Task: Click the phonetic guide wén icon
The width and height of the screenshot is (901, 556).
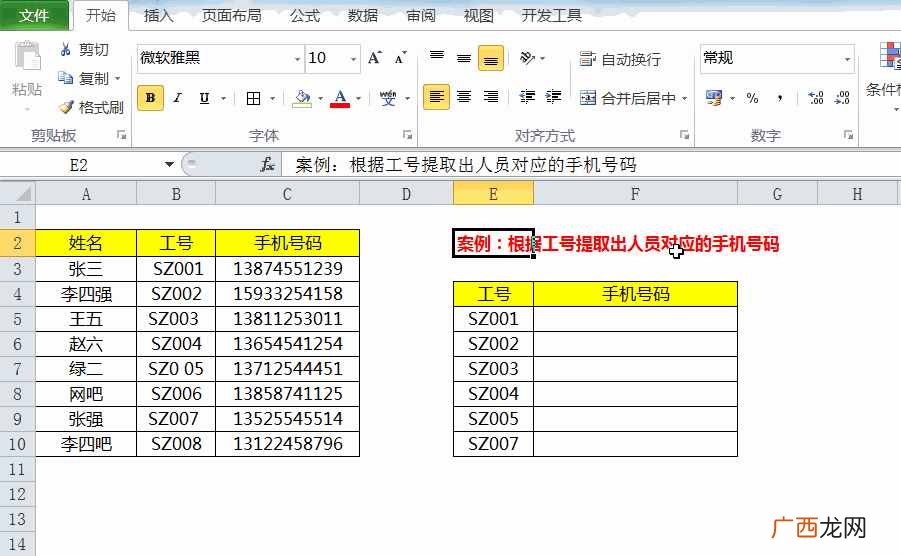Action: tap(388, 98)
